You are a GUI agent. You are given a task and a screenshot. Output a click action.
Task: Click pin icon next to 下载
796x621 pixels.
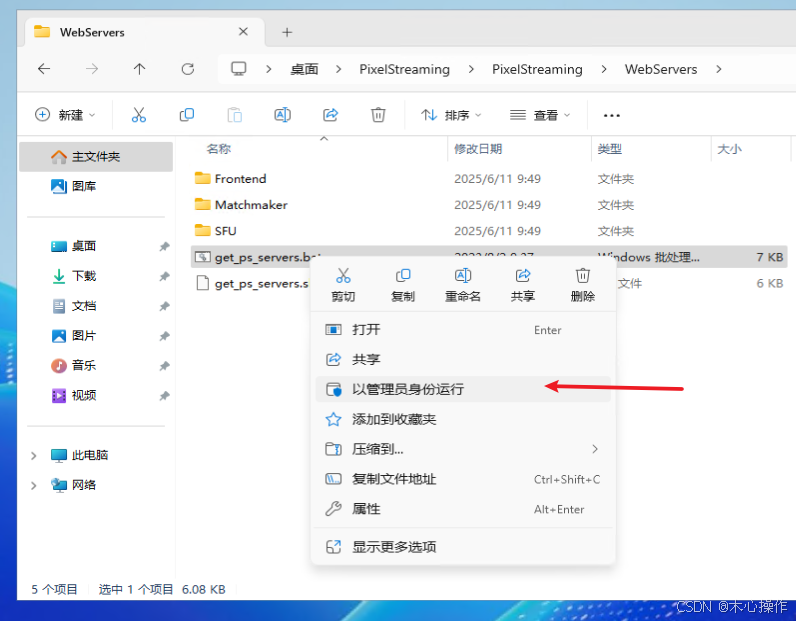click(164, 277)
